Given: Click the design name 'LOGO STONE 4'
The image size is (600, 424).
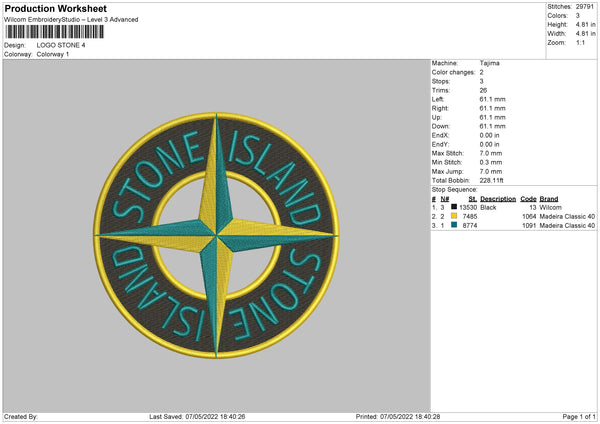Looking at the screenshot, I should (x=61, y=45).
